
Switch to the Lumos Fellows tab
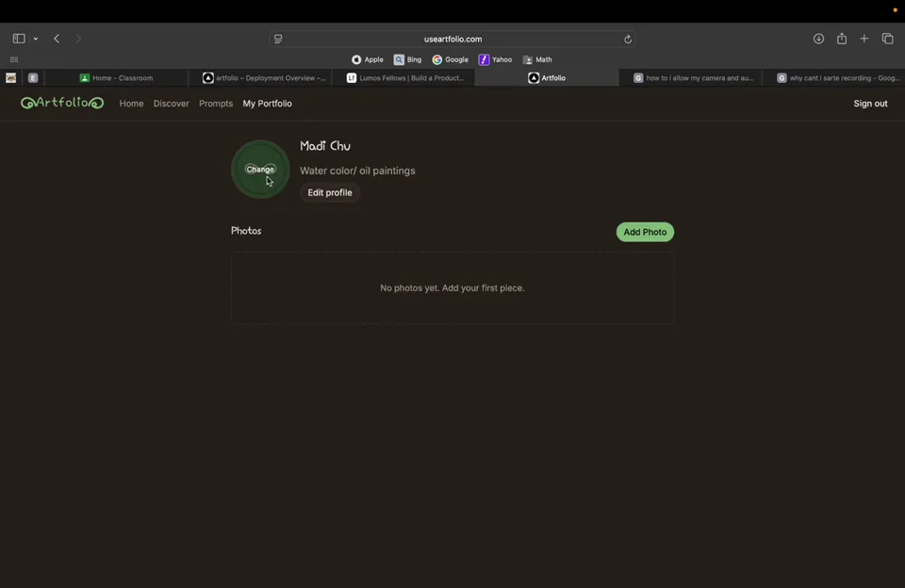pos(403,78)
